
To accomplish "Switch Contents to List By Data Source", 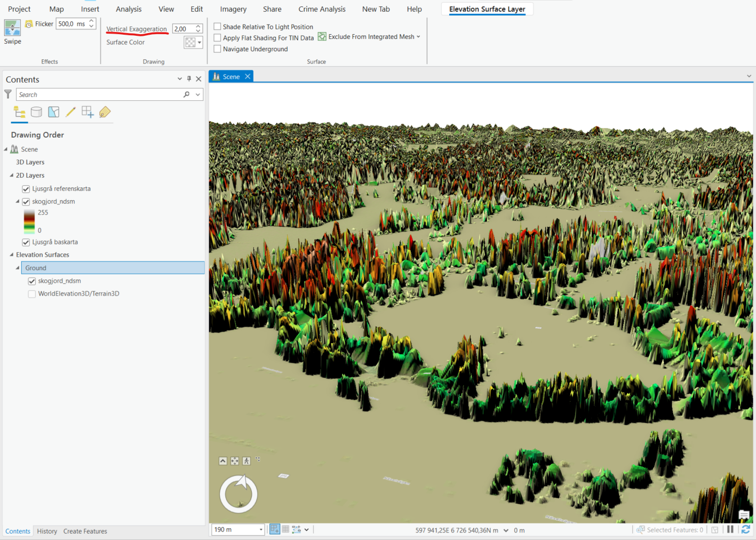I will coord(36,112).
